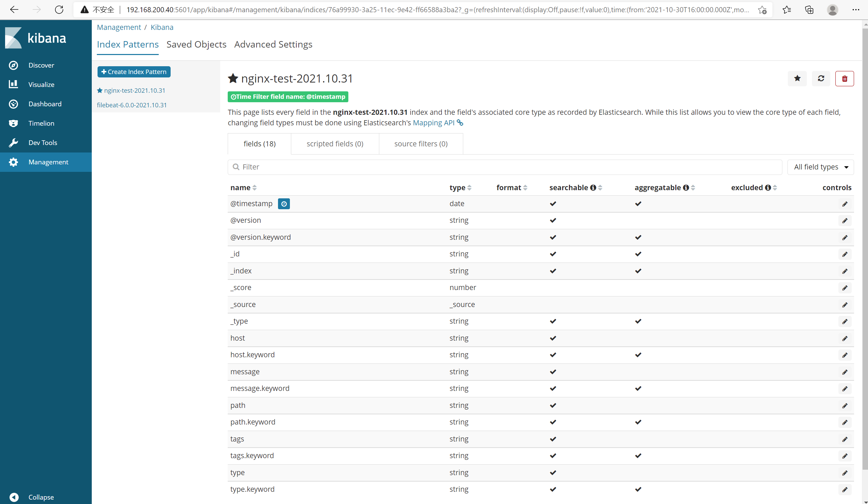Open the browser profile menu
The image size is (868, 504).
832,10
